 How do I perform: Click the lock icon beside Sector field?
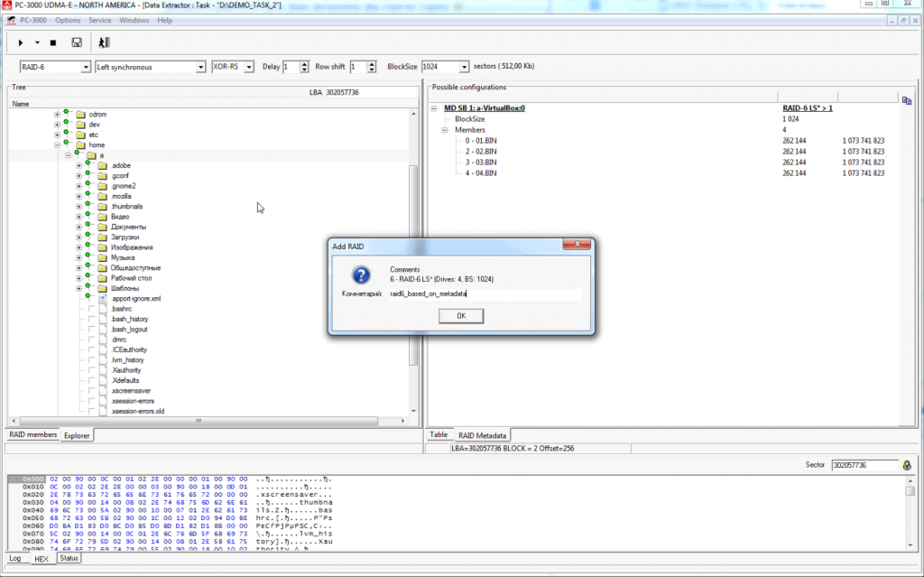point(907,465)
